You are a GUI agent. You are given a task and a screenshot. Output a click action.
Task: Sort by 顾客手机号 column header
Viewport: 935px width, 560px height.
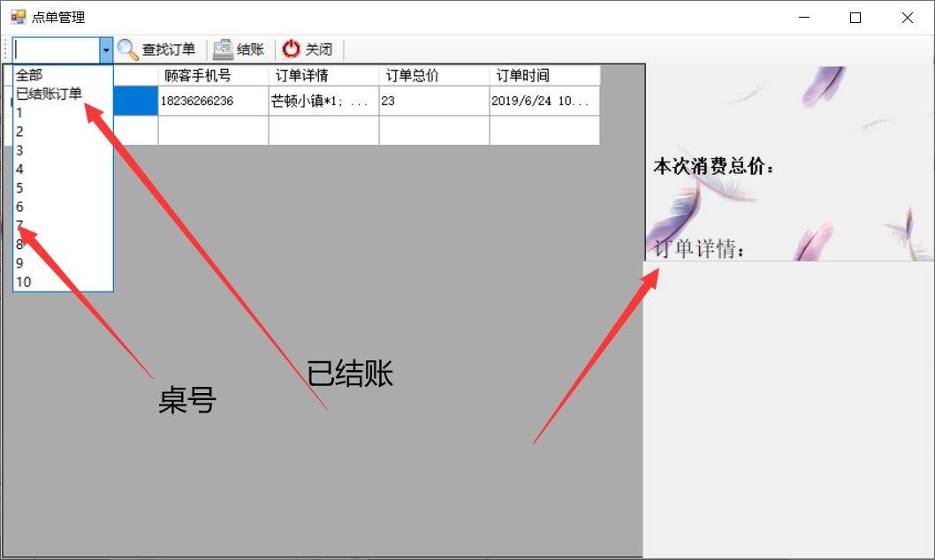pyautogui.click(x=214, y=76)
